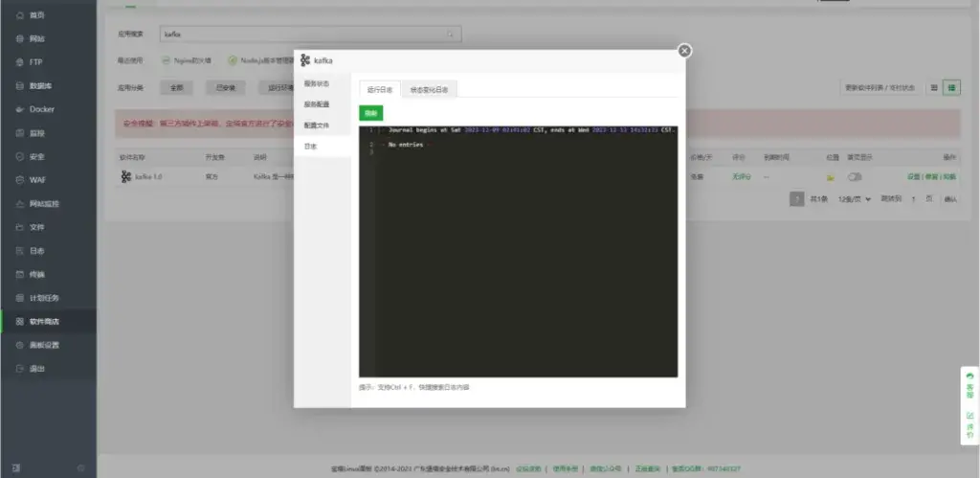Image resolution: width=980 pixels, height=478 pixels.
Task: Open the 终端 terminal icon in sidebar
Action: pyautogui.click(x=19, y=275)
